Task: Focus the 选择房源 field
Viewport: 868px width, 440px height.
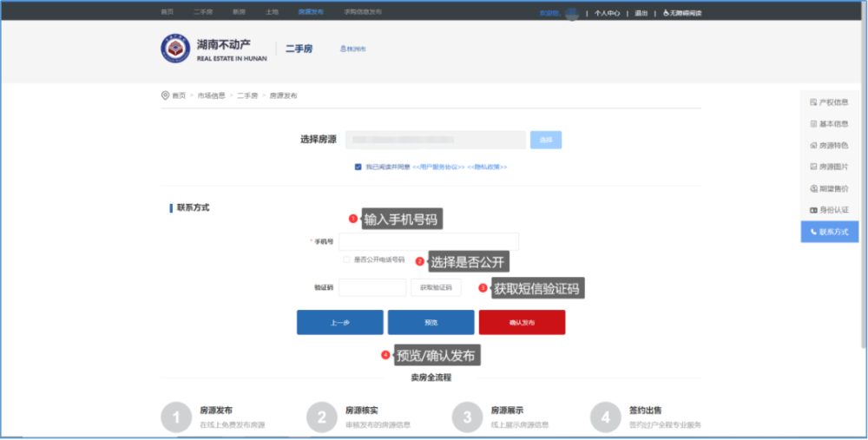Action: [436, 140]
